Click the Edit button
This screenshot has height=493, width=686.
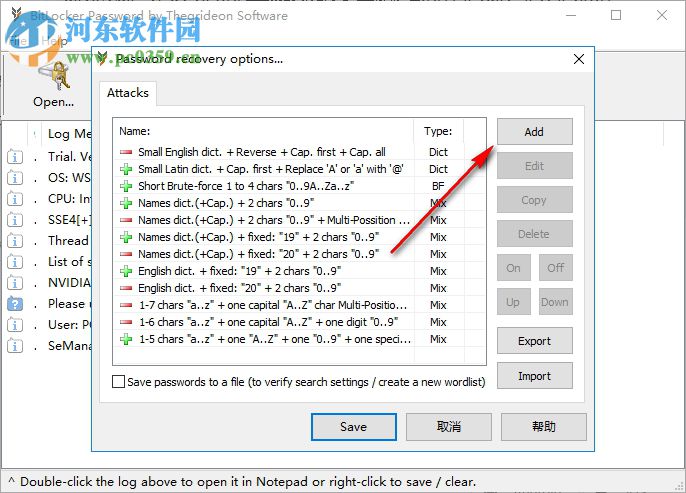click(534, 166)
